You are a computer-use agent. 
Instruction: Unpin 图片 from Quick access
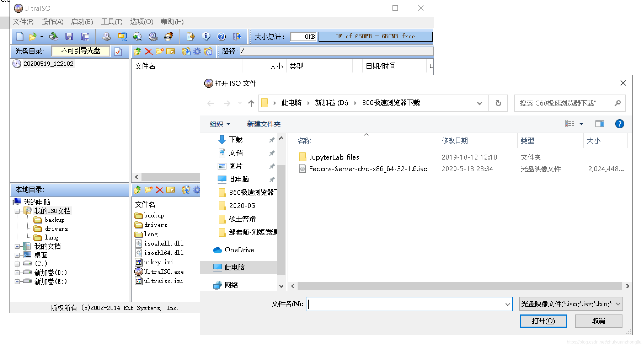[x=272, y=166]
